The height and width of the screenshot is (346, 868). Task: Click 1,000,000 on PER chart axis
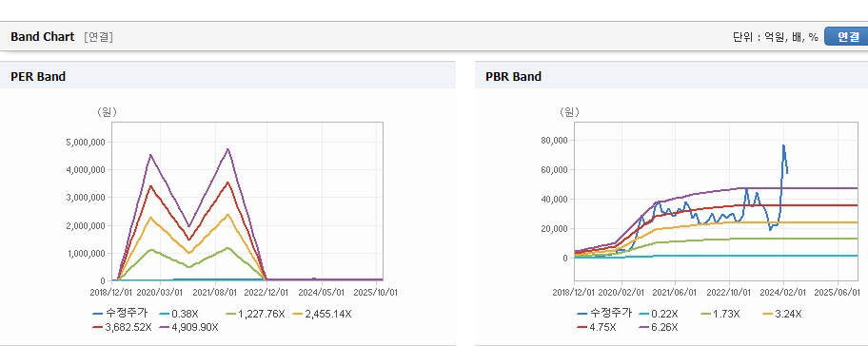coord(86,254)
